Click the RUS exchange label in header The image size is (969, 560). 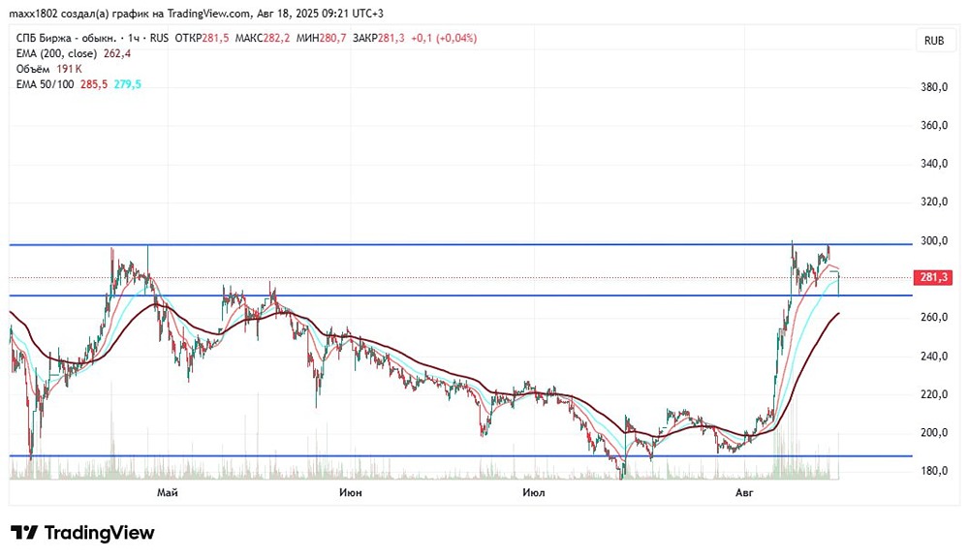159,39
